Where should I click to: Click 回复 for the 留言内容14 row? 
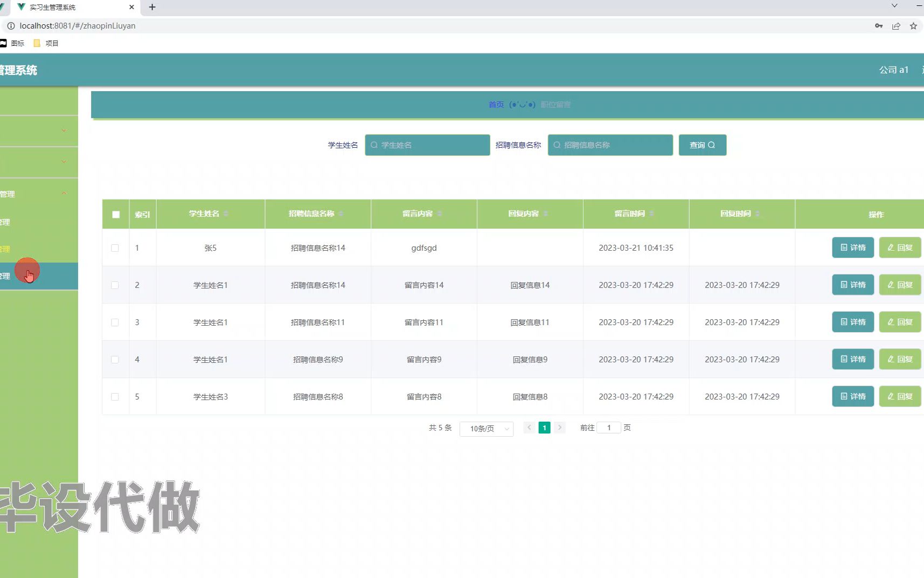coord(900,285)
